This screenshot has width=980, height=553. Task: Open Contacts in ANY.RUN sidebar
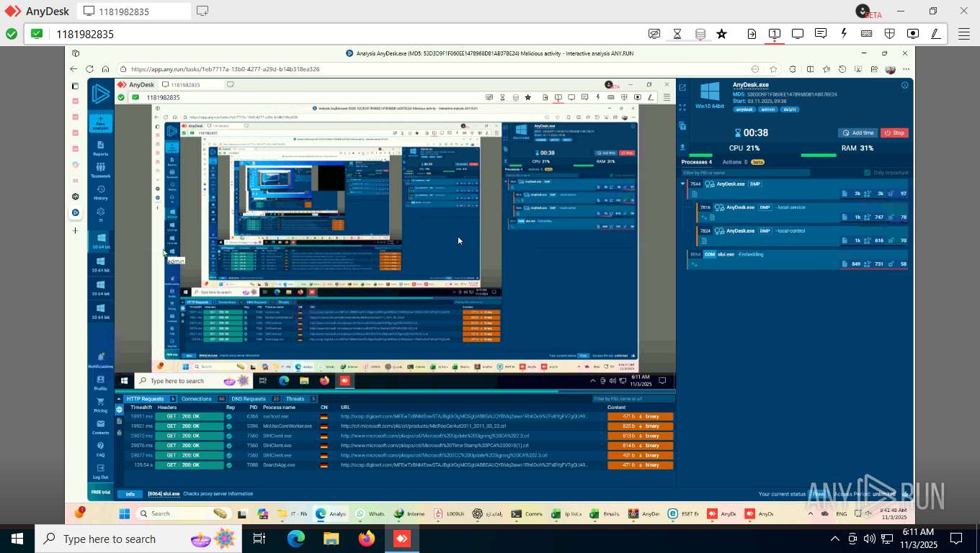click(100, 428)
